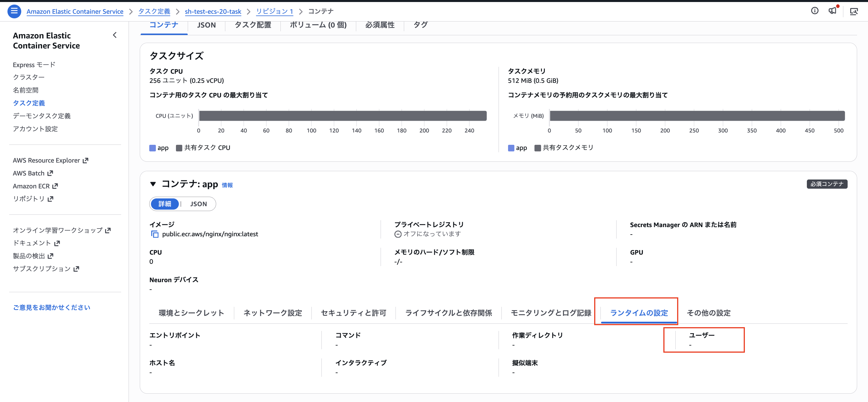Click external link icon beside AWS Batch
Screen dimensions: 868x402
[50, 173]
